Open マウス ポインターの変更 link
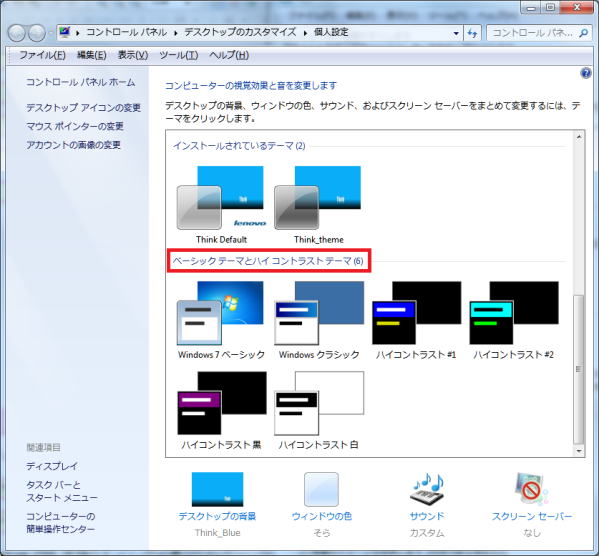599x556 pixels. click(x=75, y=126)
